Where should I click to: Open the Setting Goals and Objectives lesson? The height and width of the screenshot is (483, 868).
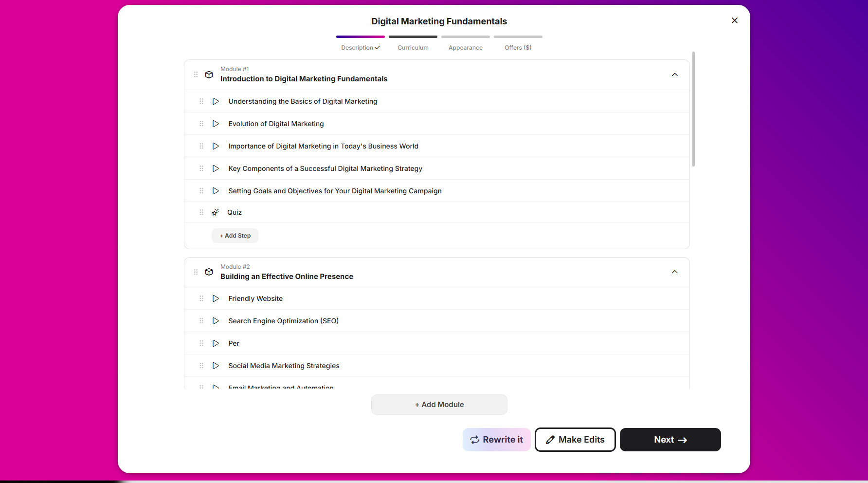pos(335,191)
